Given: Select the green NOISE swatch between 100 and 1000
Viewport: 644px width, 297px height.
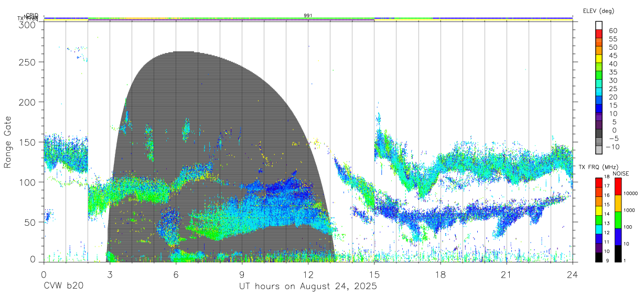Looking at the screenshot, I should (618, 219).
